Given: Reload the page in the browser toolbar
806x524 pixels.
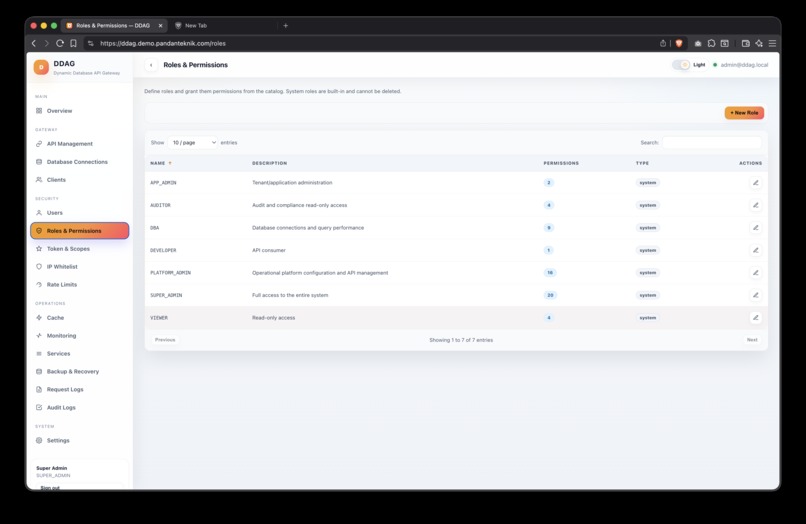Looking at the screenshot, I should [60, 43].
